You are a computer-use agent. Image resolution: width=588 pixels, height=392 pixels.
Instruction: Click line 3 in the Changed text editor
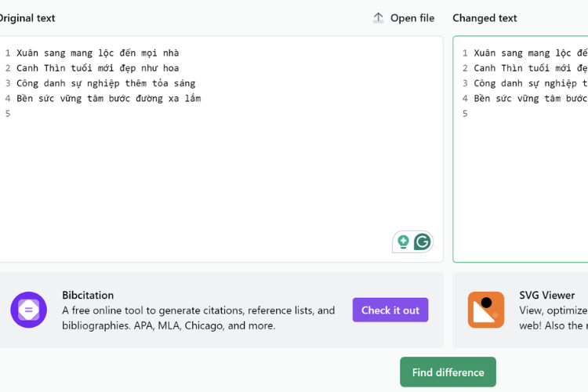(x=530, y=83)
